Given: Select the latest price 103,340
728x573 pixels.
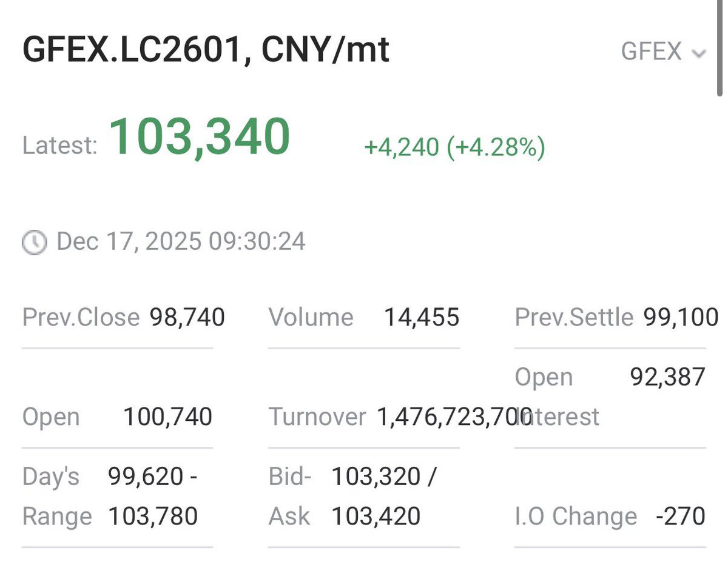Looking at the screenshot, I should 200,137.
